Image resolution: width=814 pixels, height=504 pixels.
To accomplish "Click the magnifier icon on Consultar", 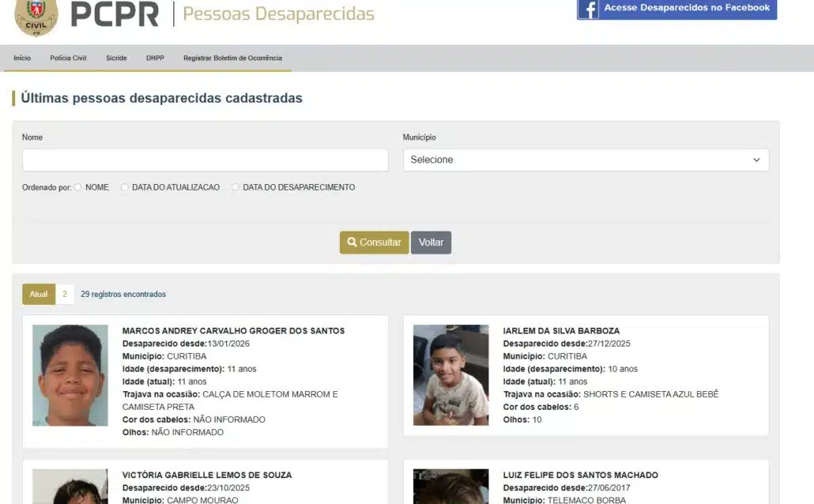I will point(351,242).
